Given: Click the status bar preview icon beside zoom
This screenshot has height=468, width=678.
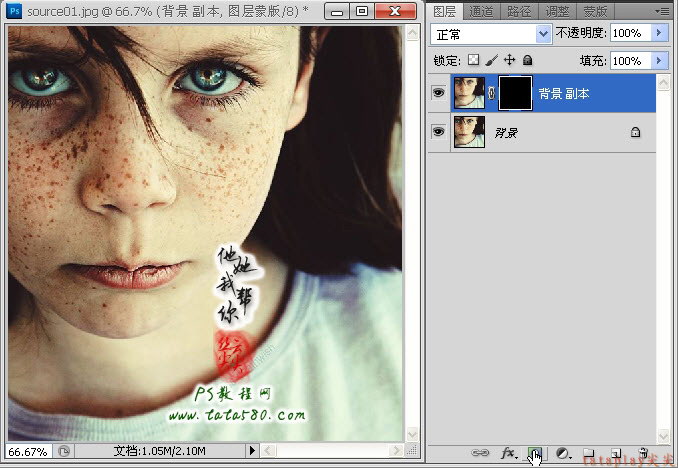Looking at the screenshot, I should tap(64, 452).
